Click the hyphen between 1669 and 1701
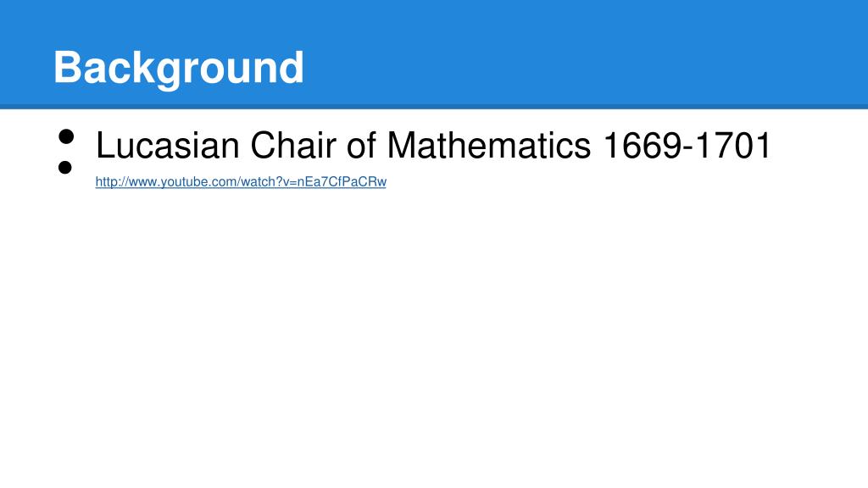The height and width of the screenshot is (488, 868). [x=688, y=149]
